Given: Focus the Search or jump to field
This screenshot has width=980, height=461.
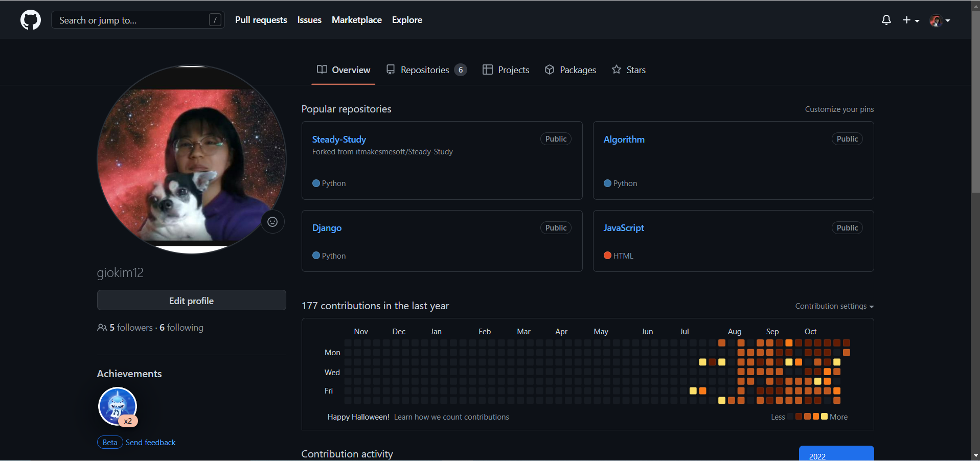Looking at the screenshot, I should pyautogui.click(x=138, y=20).
